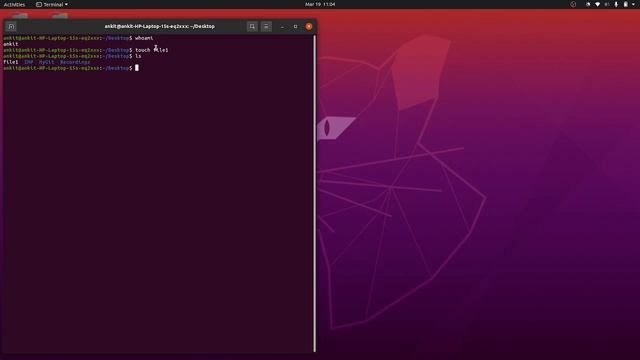Screen dimensions: 640x360
Task: Click the Wi-Fi status icon
Action: 597,4
